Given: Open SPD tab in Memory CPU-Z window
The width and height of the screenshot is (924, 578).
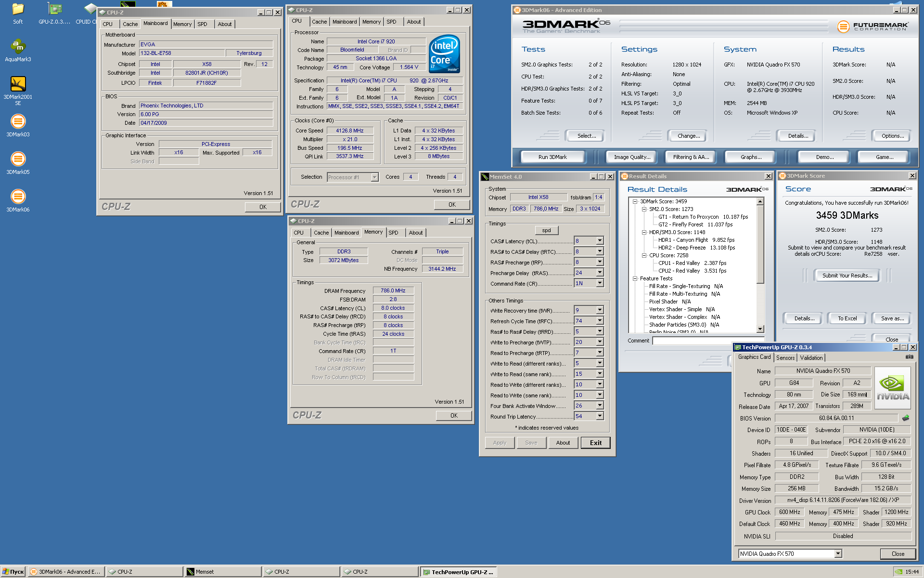Looking at the screenshot, I should [393, 233].
